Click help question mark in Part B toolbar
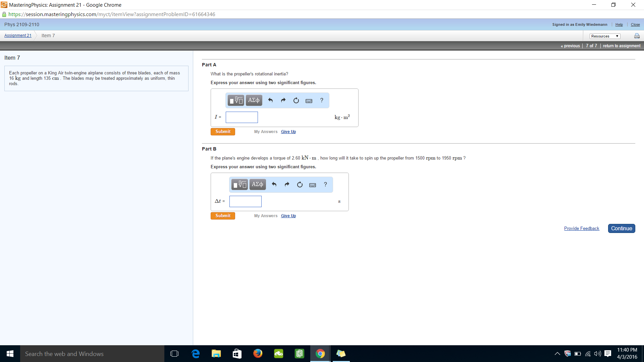 325,184
